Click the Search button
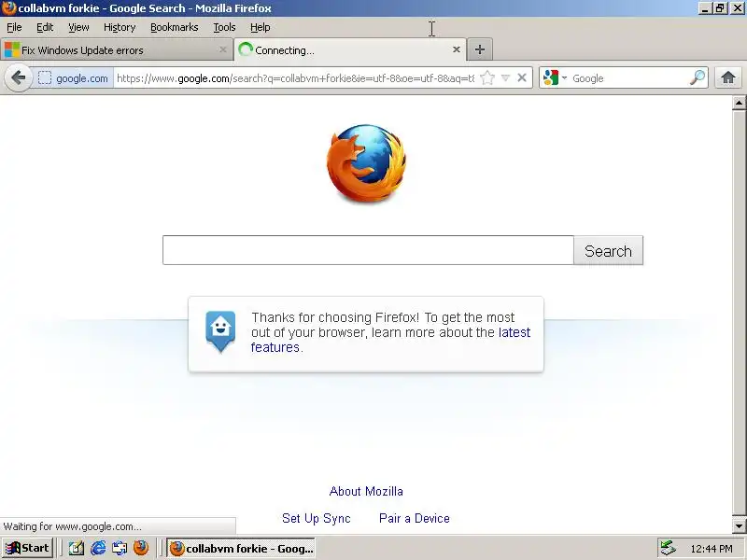Viewport: 747px width, 560px height. click(x=608, y=250)
